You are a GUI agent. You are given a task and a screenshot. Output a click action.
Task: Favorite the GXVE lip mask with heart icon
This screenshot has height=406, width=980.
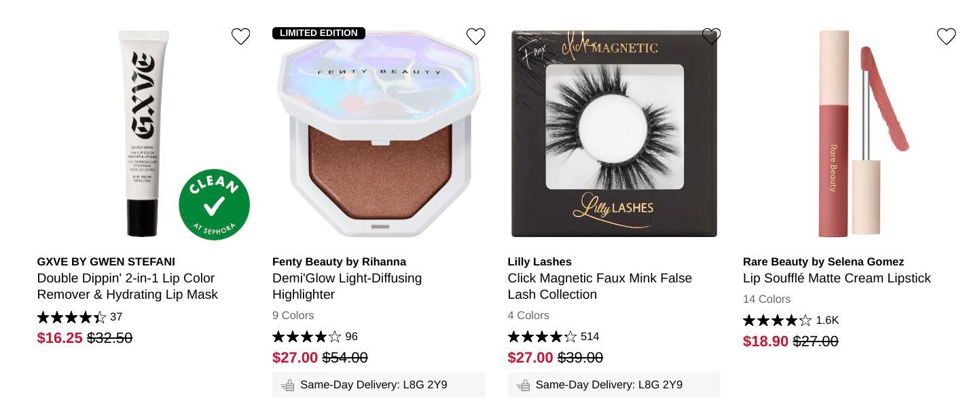(x=240, y=37)
